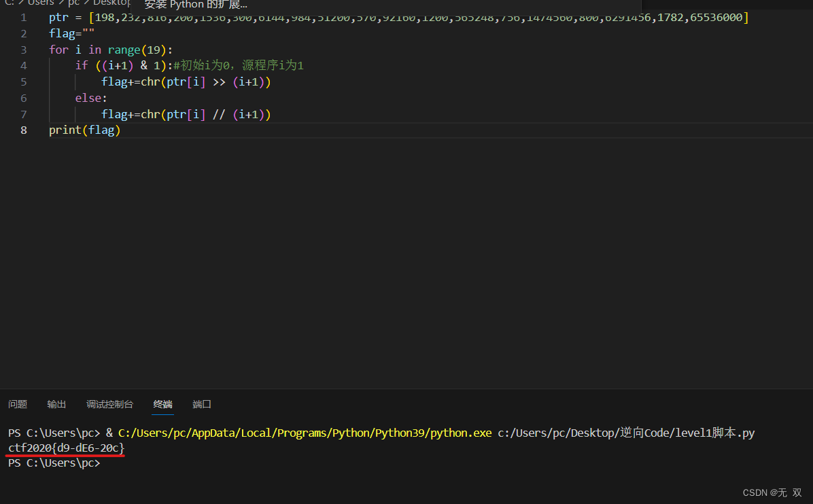Select line number 3 in the editor

pos(24,49)
